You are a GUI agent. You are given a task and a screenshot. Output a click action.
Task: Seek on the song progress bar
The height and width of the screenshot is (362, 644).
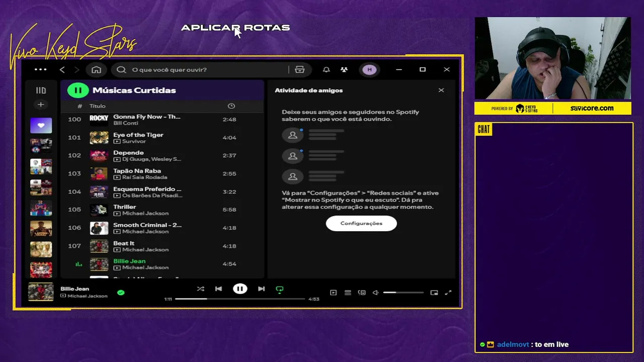tap(240, 299)
